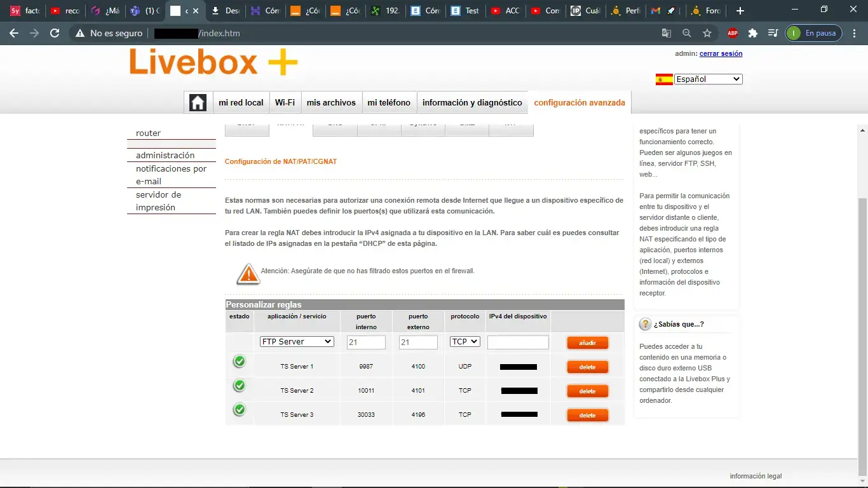The width and height of the screenshot is (868, 488).
Task: Toggle the green status check of TS Server 3
Action: [x=239, y=410]
